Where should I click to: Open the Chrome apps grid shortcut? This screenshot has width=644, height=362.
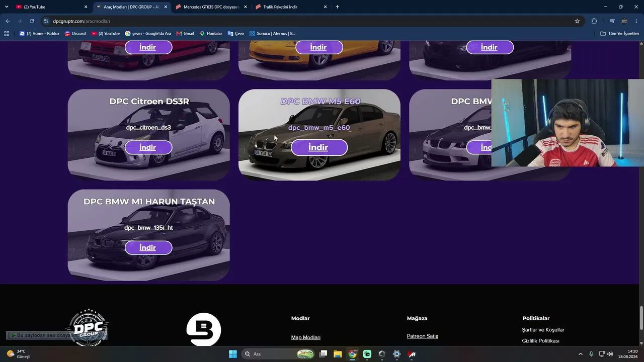(x=7, y=34)
